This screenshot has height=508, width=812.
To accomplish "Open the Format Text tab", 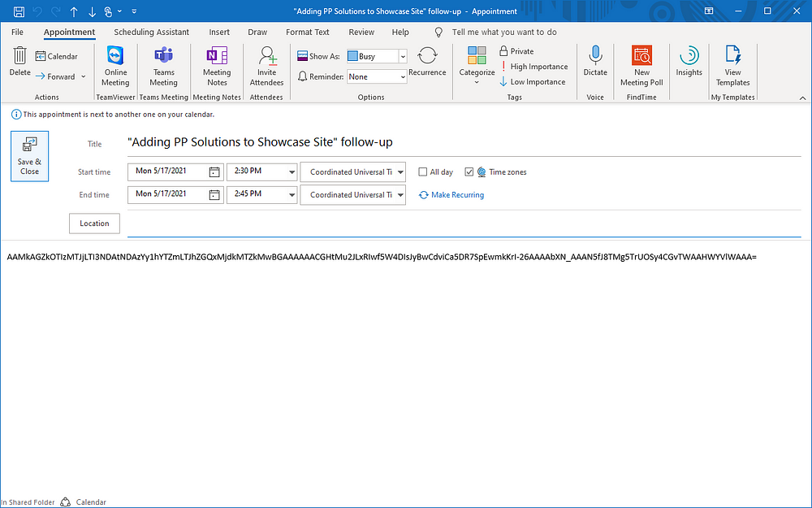I will coord(308,33).
